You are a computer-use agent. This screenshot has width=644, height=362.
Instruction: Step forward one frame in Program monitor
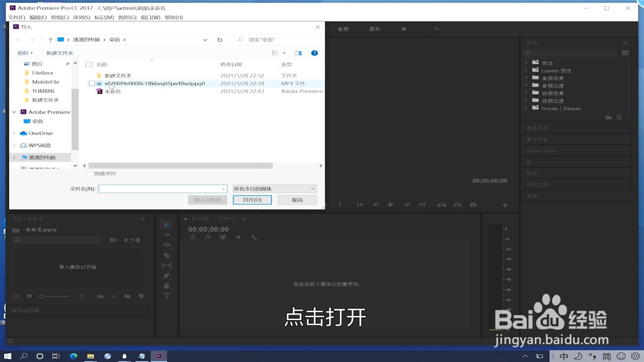[407, 205]
